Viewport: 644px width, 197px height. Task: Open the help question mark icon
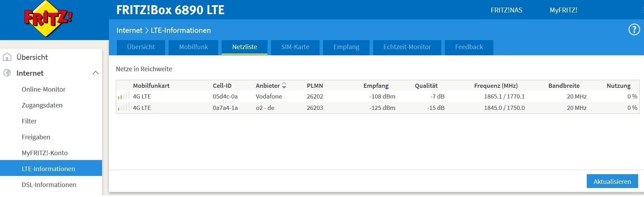click(634, 30)
